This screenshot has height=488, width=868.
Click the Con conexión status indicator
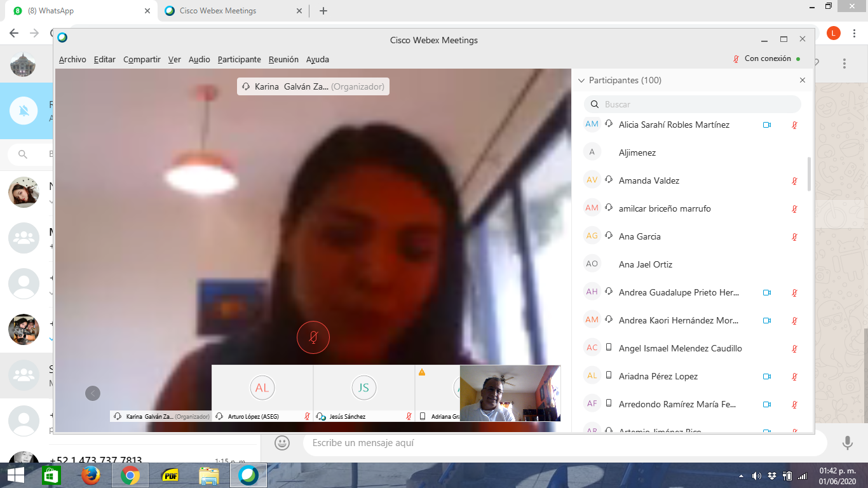[767, 58]
